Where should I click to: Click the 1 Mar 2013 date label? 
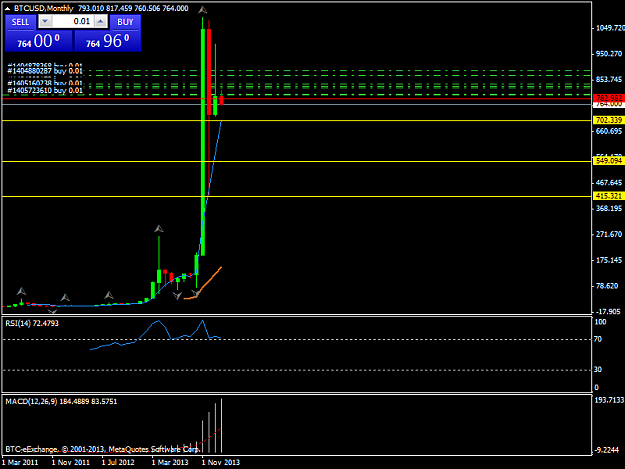pos(170,462)
